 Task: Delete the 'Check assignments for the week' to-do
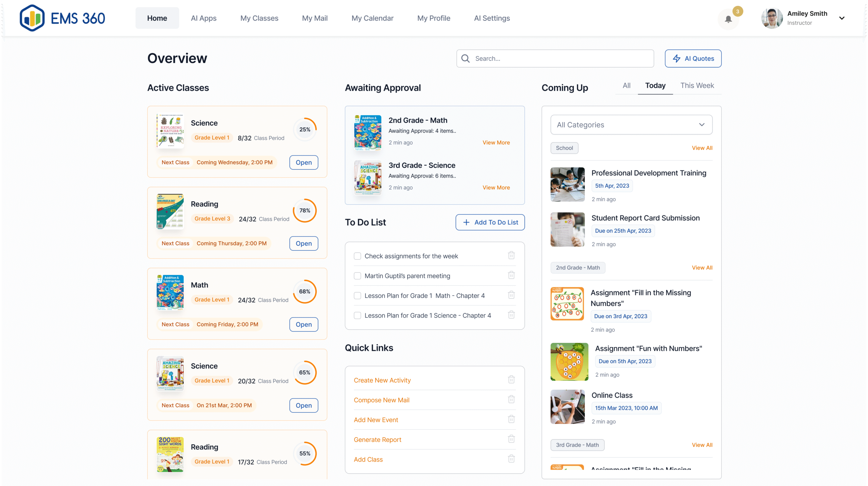coord(511,256)
